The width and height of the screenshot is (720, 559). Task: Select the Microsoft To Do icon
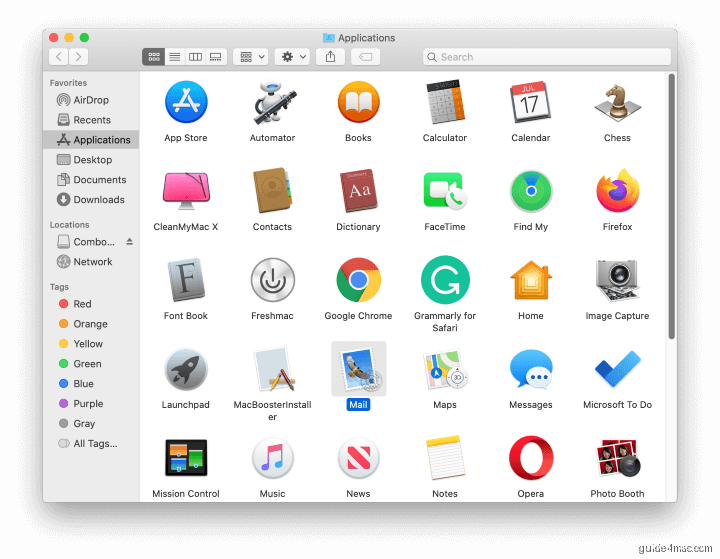pyautogui.click(x=618, y=369)
